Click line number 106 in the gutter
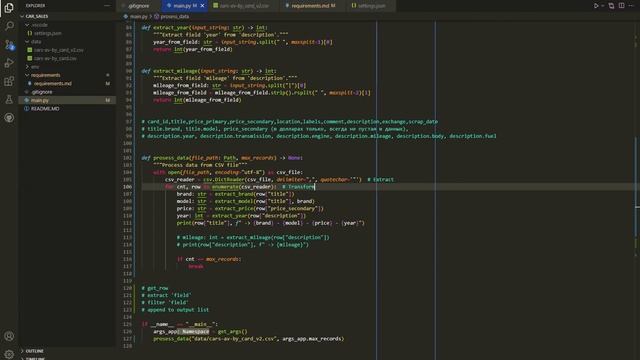640x360 pixels. coord(128,187)
